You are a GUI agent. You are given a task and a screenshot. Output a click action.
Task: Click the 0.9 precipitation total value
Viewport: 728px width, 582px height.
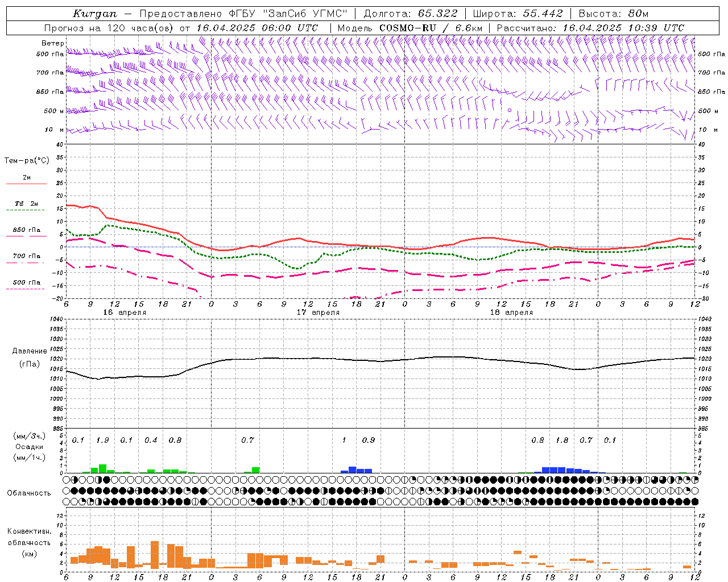point(369,440)
